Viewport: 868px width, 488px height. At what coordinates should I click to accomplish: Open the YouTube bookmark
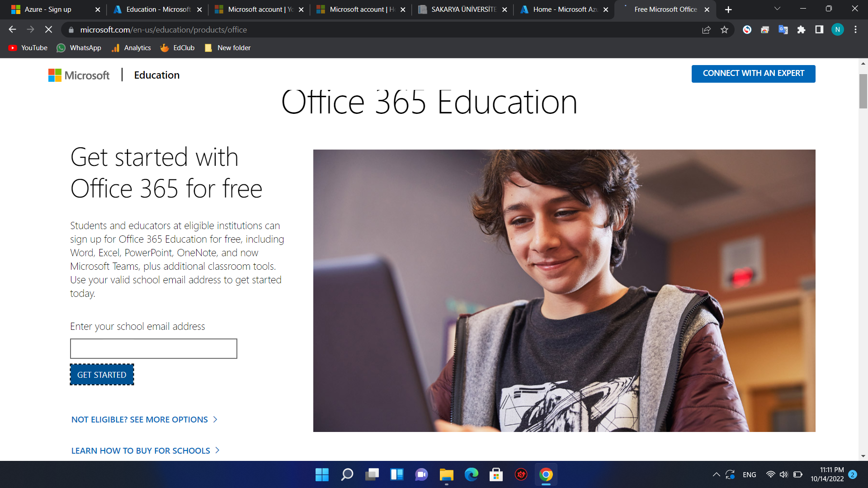click(28, 48)
